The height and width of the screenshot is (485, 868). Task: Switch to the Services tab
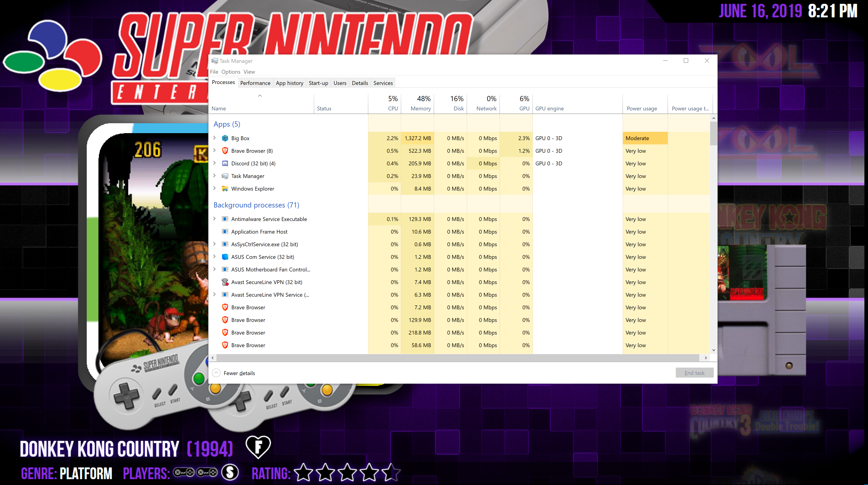pyautogui.click(x=383, y=83)
